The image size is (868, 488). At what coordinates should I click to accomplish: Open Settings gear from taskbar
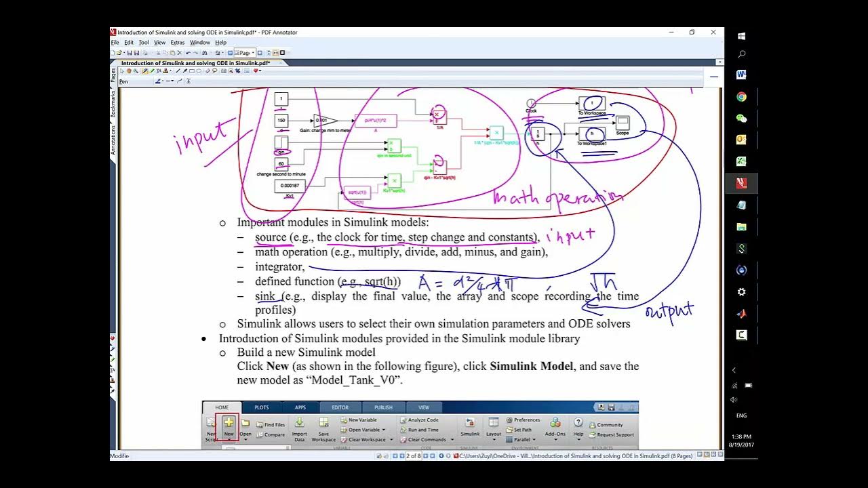point(741,291)
